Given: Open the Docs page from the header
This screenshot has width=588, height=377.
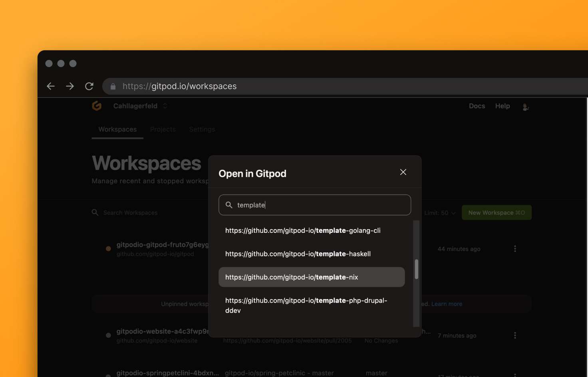Looking at the screenshot, I should [477, 106].
